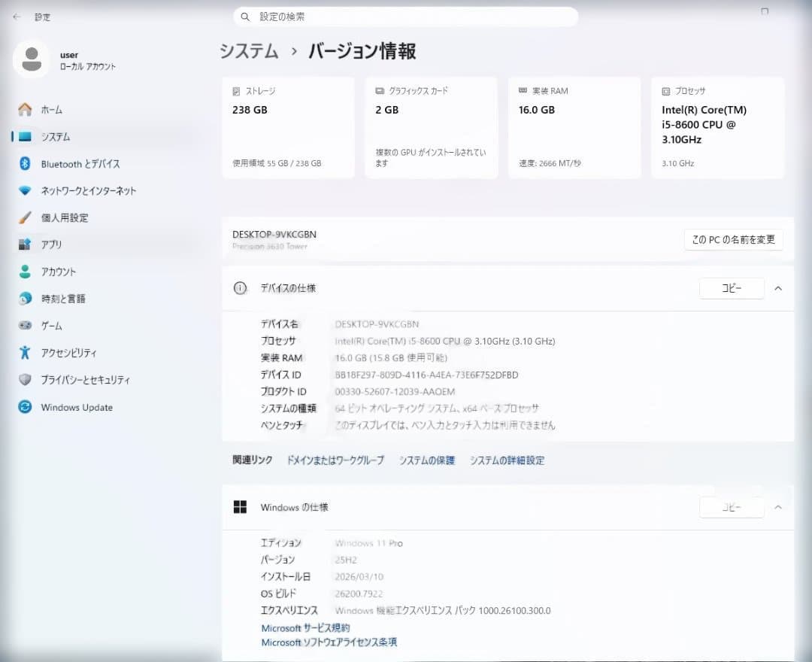
Task: Open the ホーム menu label
Action: [x=52, y=109]
